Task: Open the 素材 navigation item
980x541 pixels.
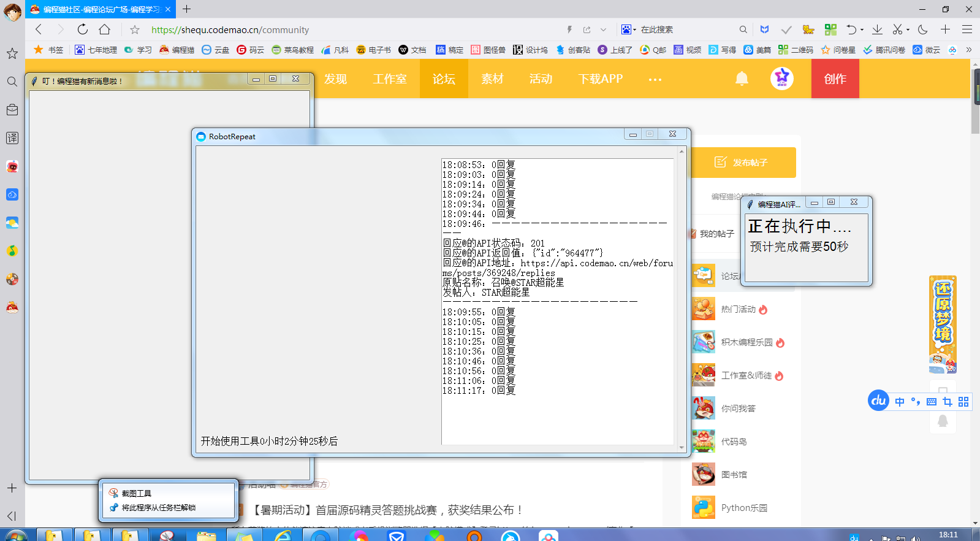Action: pos(492,79)
